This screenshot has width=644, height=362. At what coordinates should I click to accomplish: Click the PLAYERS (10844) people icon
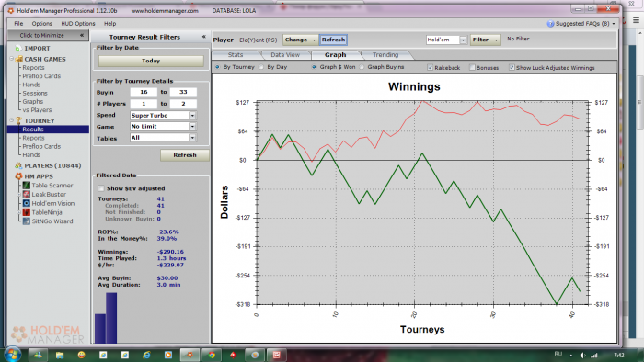point(18,165)
